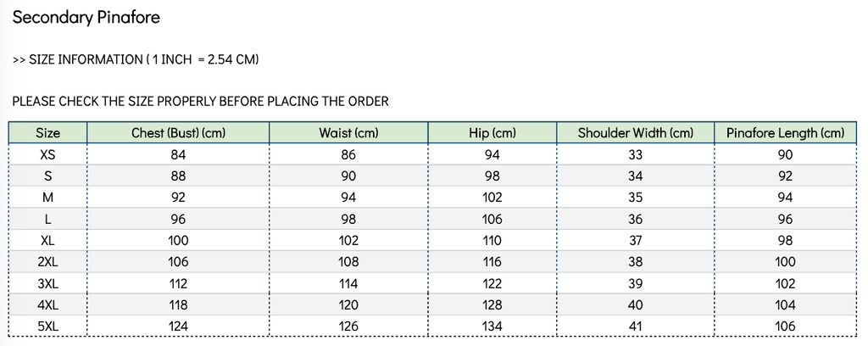The height and width of the screenshot is (346, 868).
Task: Select the chest value 124 for size 5XL
Action: click(x=178, y=326)
